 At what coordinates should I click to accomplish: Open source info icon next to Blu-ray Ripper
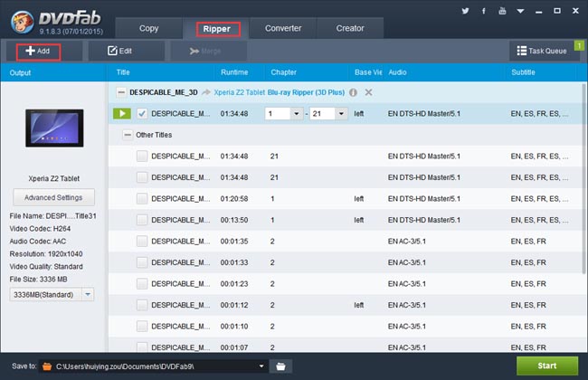pos(353,92)
